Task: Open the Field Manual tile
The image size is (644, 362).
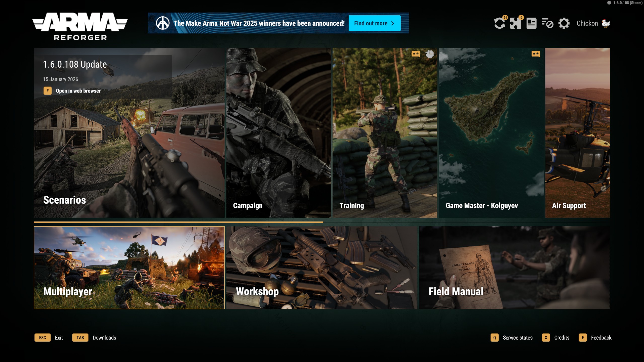Action: [514, 268]
